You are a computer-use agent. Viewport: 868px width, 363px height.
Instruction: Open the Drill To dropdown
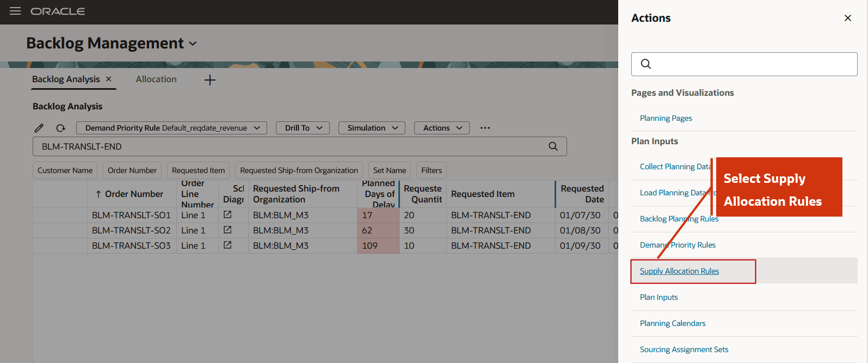coord(303,128)
